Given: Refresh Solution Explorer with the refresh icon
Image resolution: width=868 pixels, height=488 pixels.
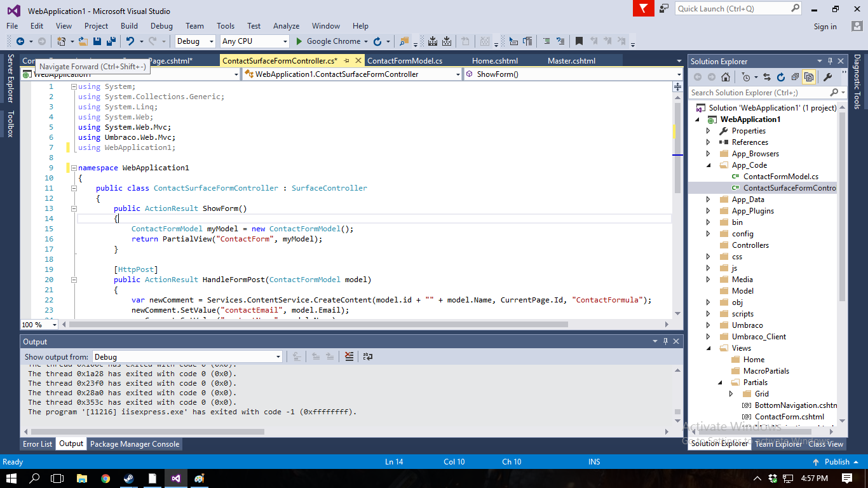Looking at the screenshot, I should (x=780, y=77).
